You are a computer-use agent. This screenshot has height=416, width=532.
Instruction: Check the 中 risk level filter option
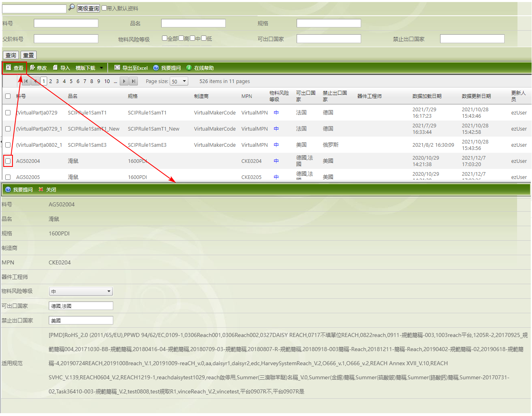pyautogui.click(x=193, y=38)
